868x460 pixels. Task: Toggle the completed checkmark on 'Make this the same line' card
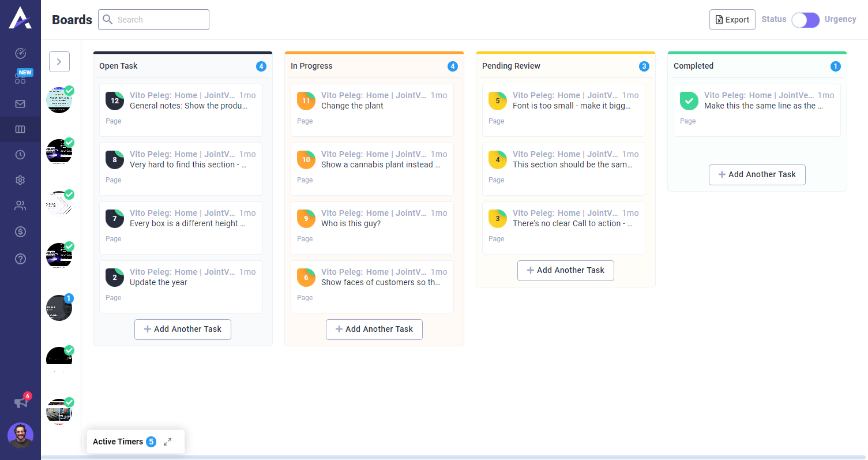pos(689,100)
